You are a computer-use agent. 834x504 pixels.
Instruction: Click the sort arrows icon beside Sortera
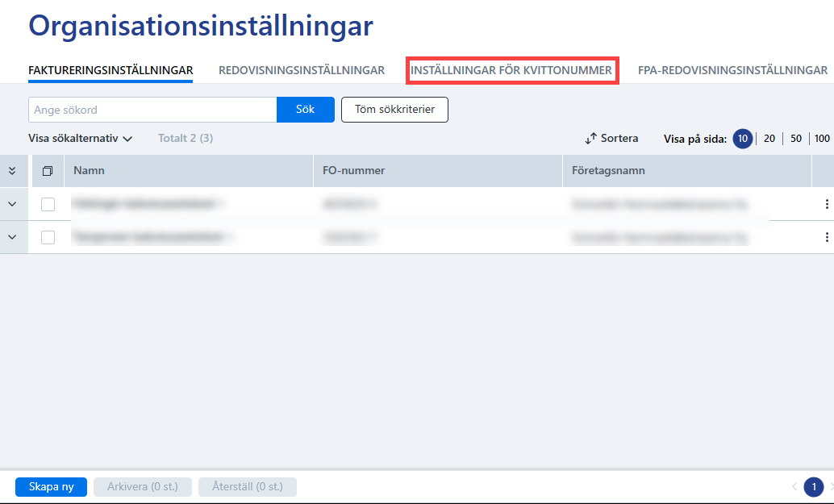(590, 139)
